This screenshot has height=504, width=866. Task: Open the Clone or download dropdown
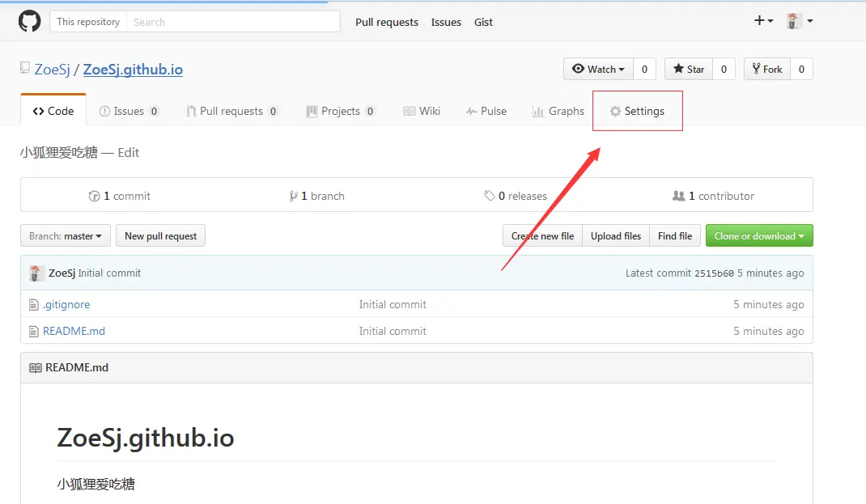(x=759, y=235)
